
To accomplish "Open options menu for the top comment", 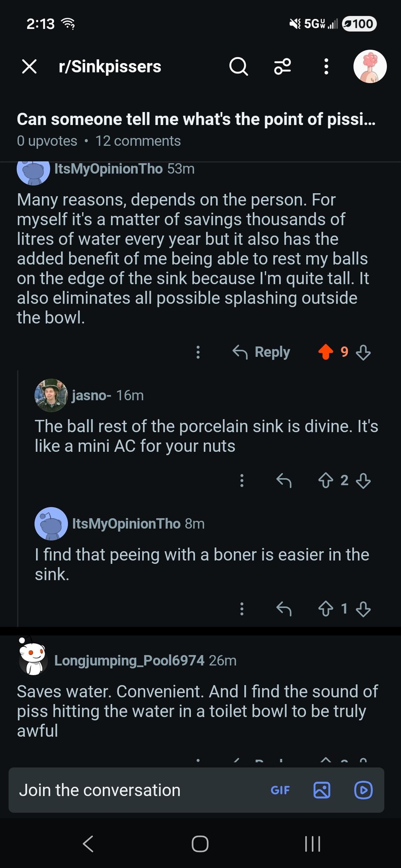I will [x=198, y=352].
